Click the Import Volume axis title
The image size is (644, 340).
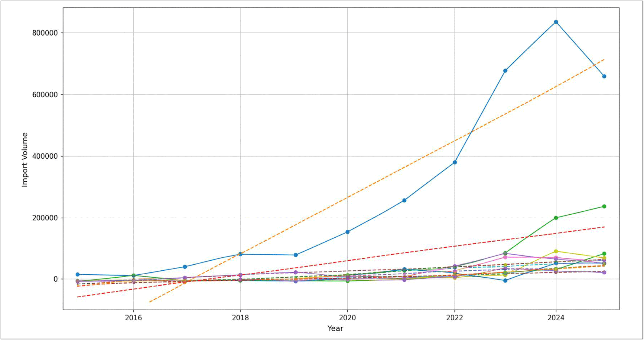(x=25, y=160)
